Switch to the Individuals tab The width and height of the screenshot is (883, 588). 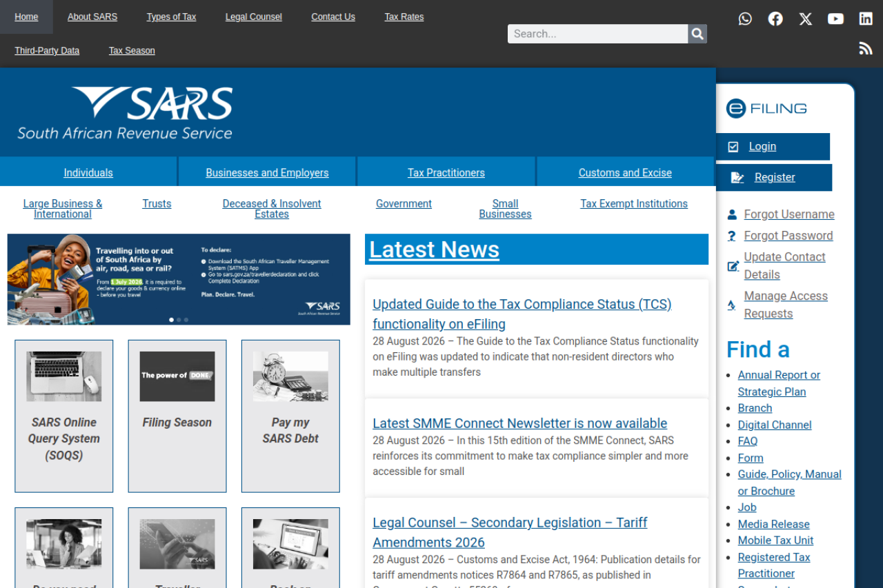[88, 172]
